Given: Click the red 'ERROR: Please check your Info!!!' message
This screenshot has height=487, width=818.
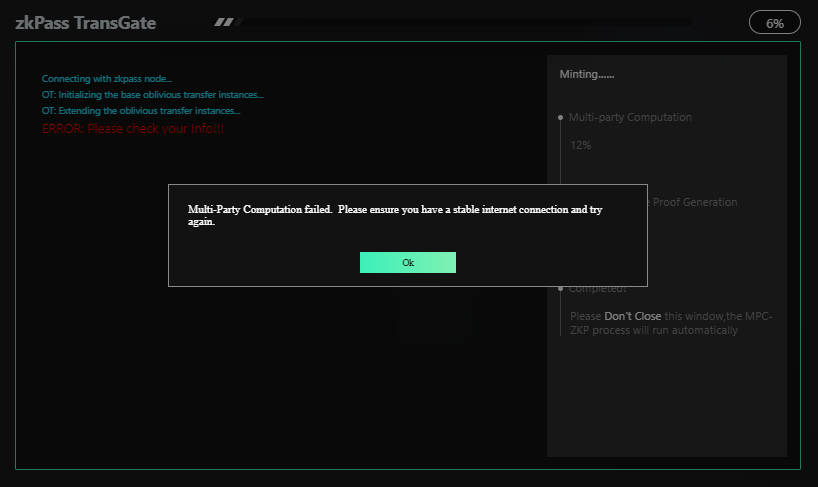Looking at the screenshot, I should (x=133, y=128).
